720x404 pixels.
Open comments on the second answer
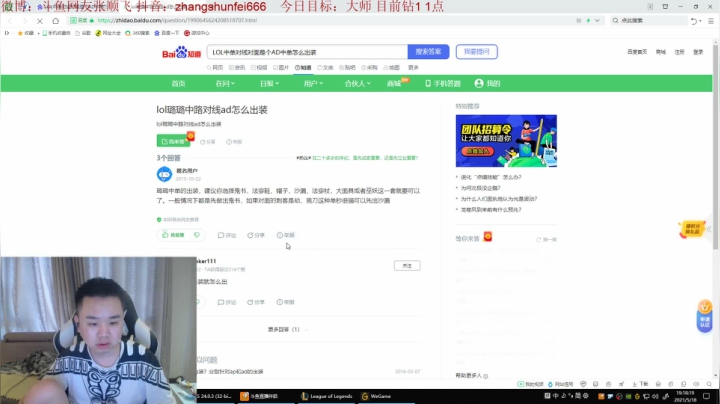(x=227, y=302)
